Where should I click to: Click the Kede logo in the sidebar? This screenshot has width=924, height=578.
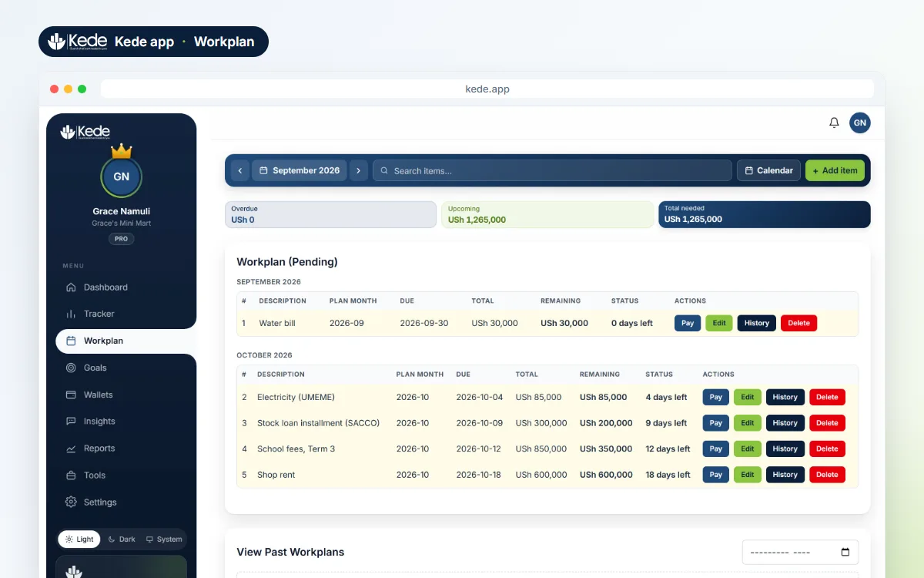(x=85, y=132)
